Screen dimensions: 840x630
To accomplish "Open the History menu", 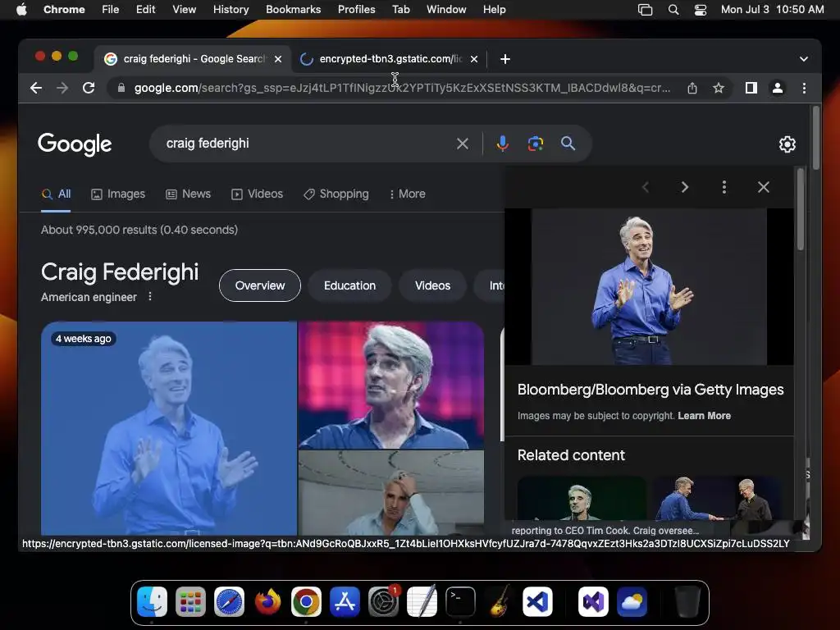I will coord(231,9).
